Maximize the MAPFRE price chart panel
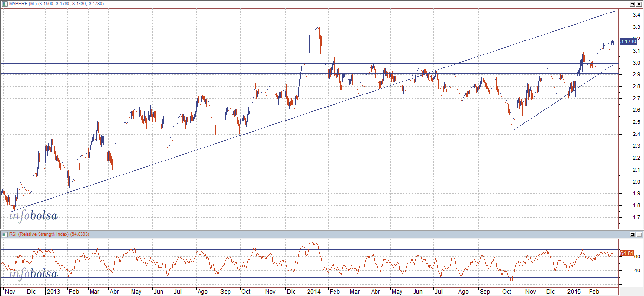Screen dimensions: 644x296 [632, 3]
